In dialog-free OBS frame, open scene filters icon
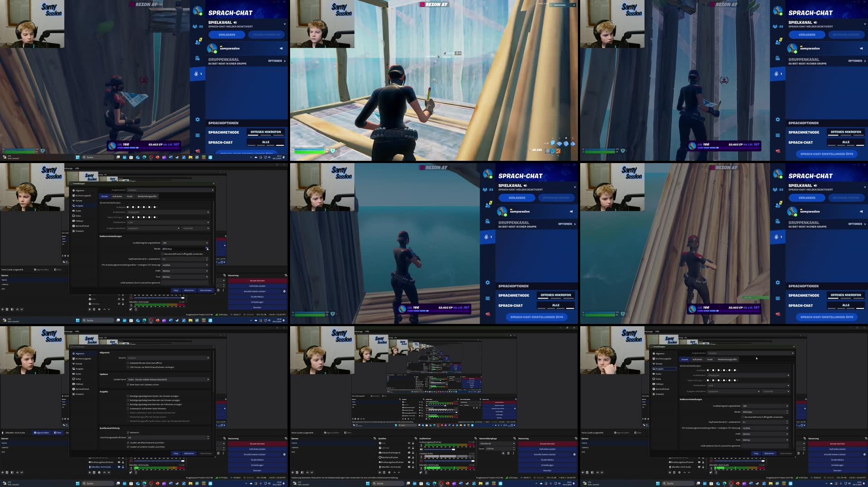This screenshot has height=487, width=868. 302,473
